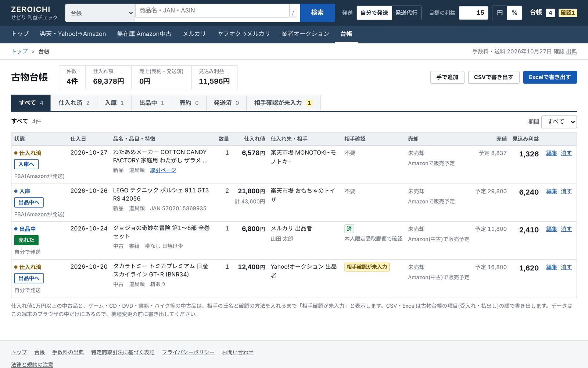Open the 出典 link beside fee date

coord(571,52)
